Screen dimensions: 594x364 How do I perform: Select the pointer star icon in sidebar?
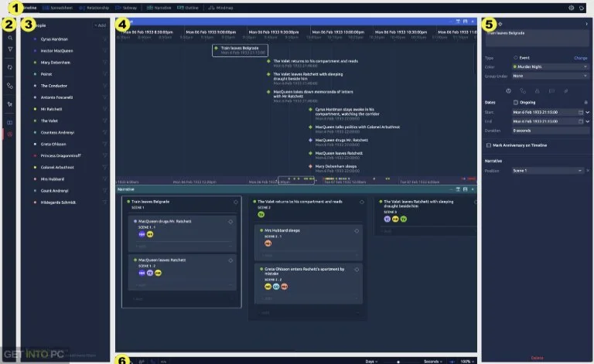[10, 104]
